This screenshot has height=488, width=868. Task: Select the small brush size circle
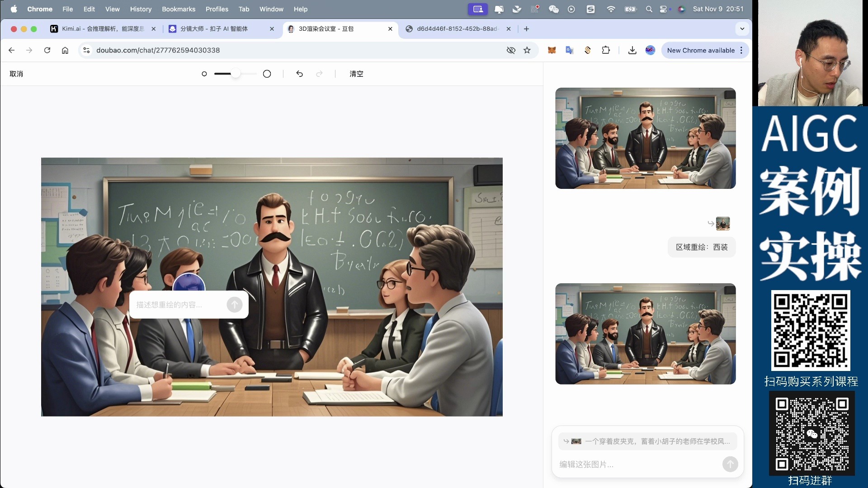204,74
